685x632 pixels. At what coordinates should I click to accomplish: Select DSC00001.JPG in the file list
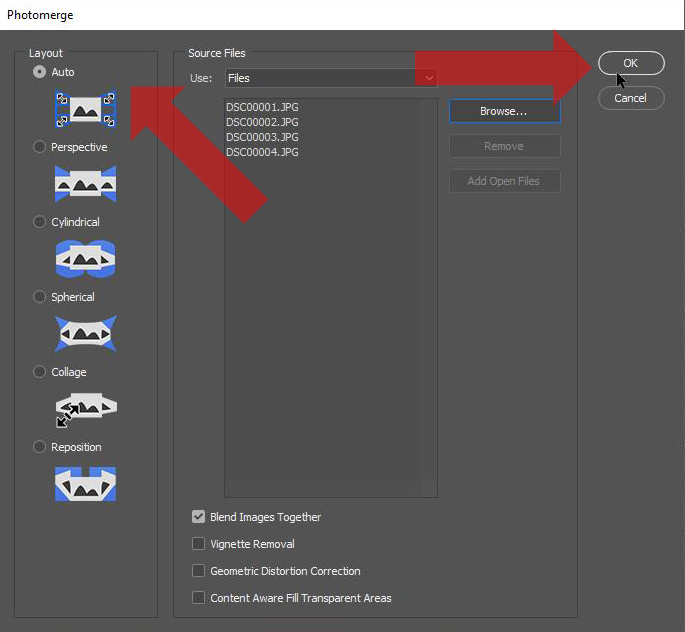262,107
